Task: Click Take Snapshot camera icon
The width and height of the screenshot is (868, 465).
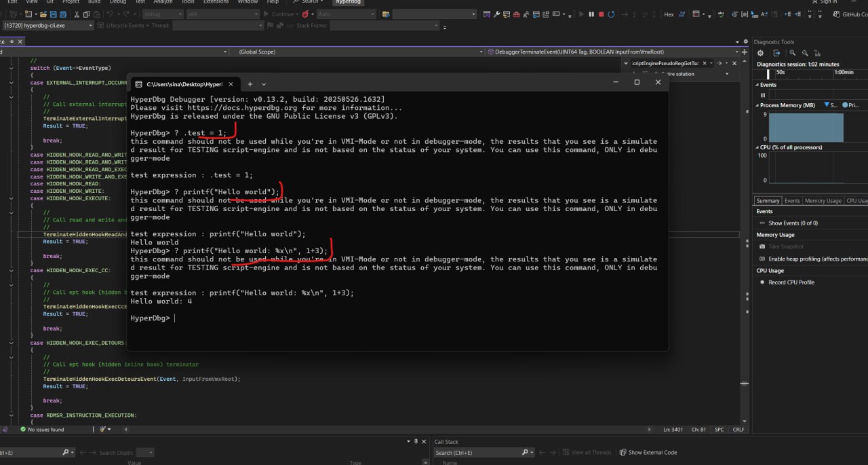Action: tap(762, 246)
